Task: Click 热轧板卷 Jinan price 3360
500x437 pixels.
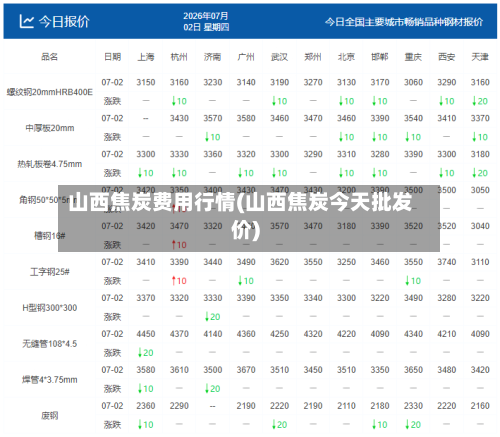Action: pos(213,154)
